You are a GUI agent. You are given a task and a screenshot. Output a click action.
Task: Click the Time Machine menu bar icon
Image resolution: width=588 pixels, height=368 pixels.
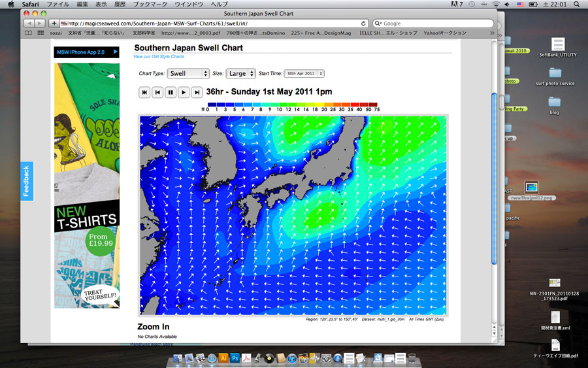[x=472, y=4]
